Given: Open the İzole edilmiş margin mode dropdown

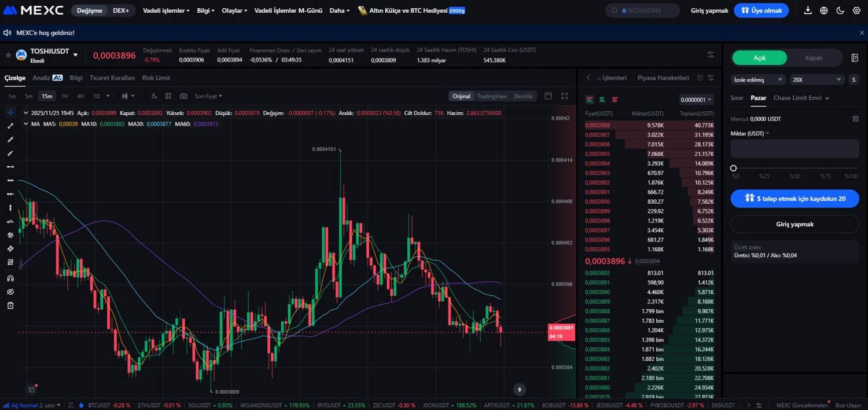Looking at the screenshot, I should pyautogui.click(x=758, y=80).
